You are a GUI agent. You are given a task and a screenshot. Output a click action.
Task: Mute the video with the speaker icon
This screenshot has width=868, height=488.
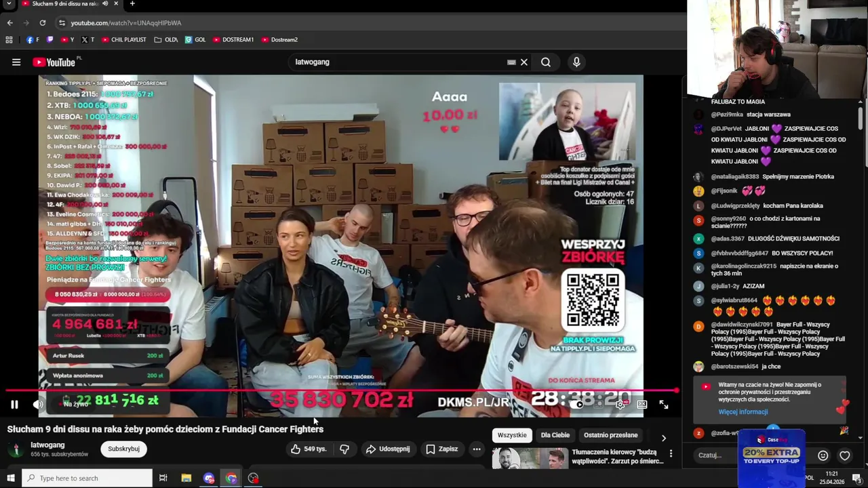[x=38, y=405]
